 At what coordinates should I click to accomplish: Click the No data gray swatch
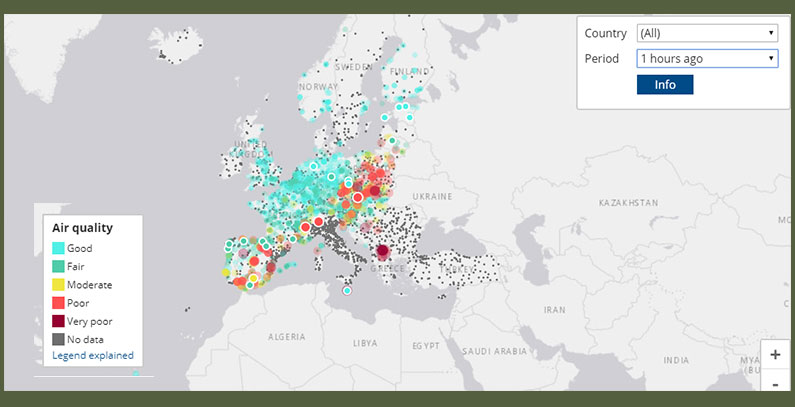[x=59, y=338]
